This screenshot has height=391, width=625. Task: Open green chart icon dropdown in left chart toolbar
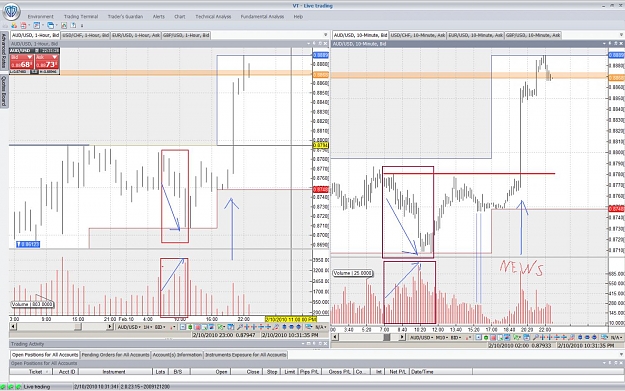224,327
